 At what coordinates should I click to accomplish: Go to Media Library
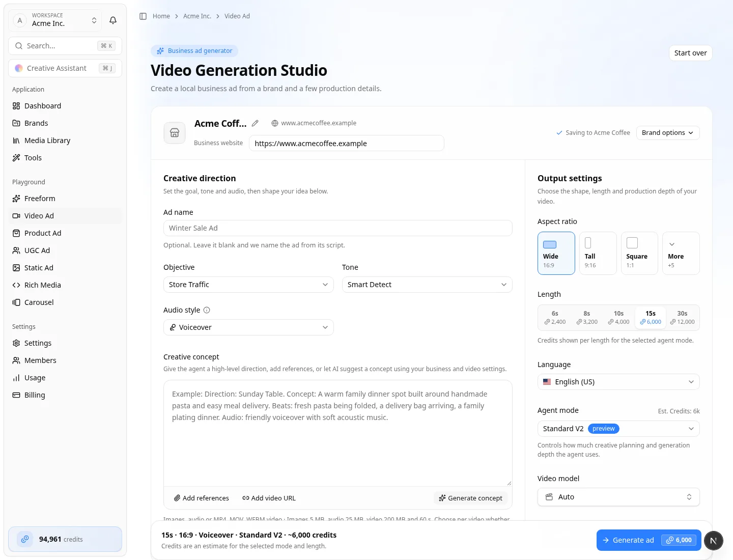[x=65, y=141]
